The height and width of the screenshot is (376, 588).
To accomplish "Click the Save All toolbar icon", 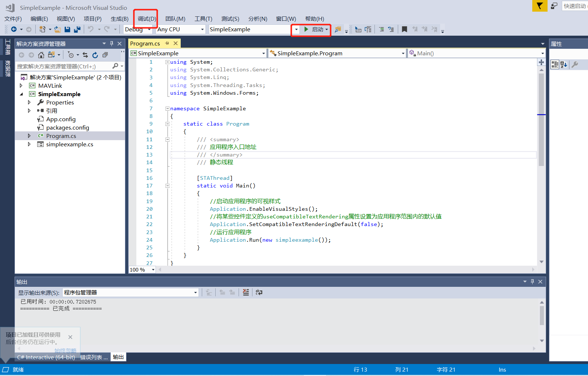I will (x=77, y=29).
